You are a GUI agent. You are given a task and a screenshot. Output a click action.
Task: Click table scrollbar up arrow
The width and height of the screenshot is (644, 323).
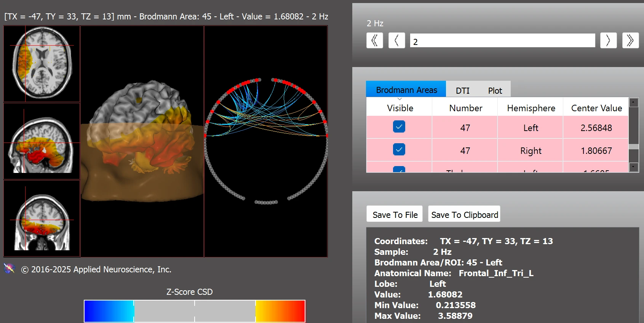[634, 102]
